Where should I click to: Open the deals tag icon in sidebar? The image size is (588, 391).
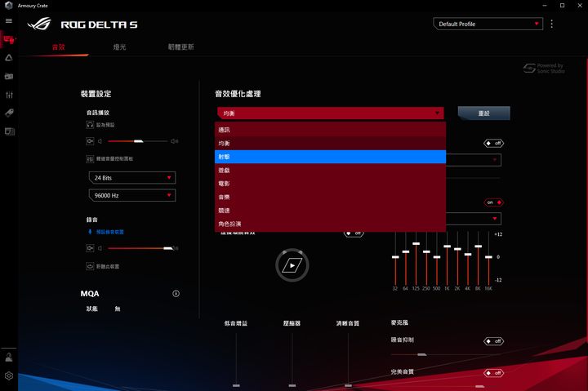coord(9,113)
